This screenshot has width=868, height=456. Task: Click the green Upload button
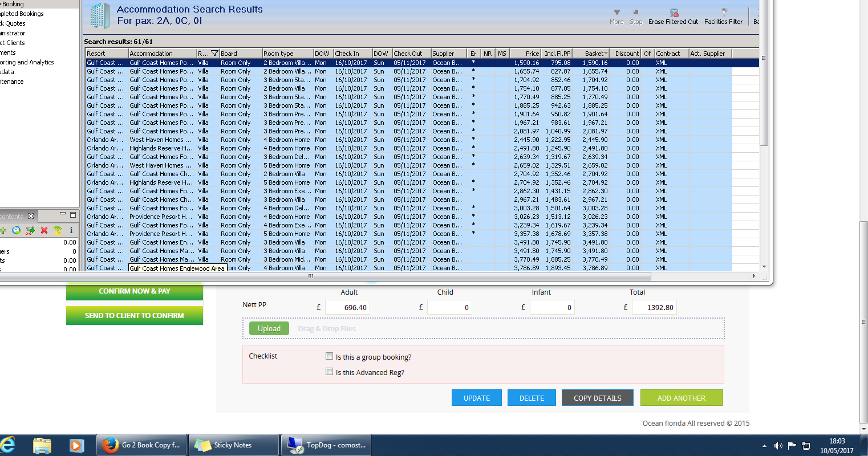point(269,328)
